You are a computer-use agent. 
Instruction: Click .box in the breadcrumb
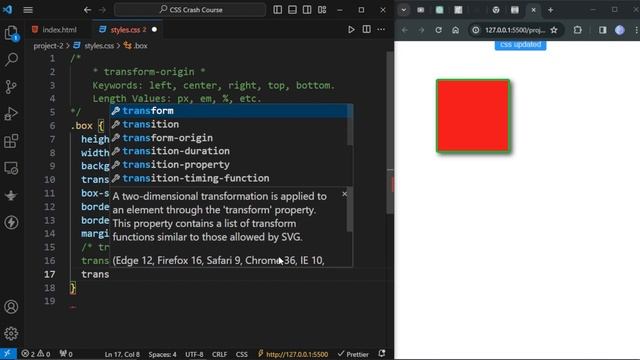coord(140,46)
